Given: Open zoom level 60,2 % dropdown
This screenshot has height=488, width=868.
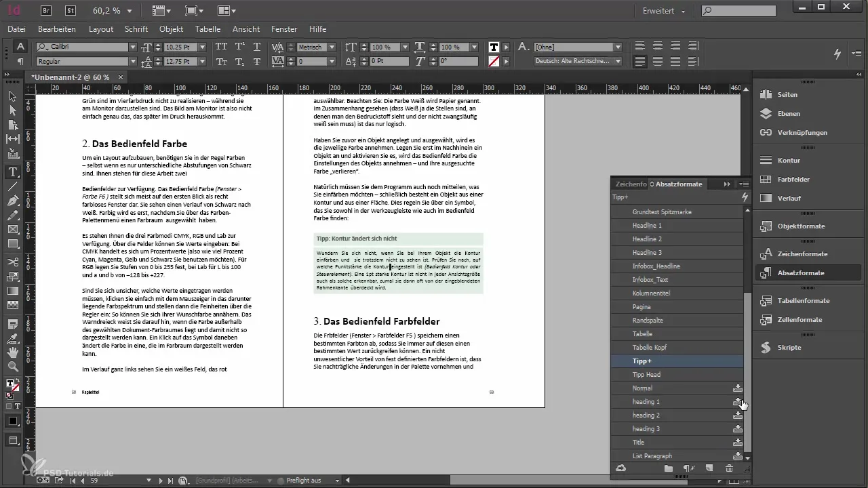Looking at the screenshot, I should point(130,11).
